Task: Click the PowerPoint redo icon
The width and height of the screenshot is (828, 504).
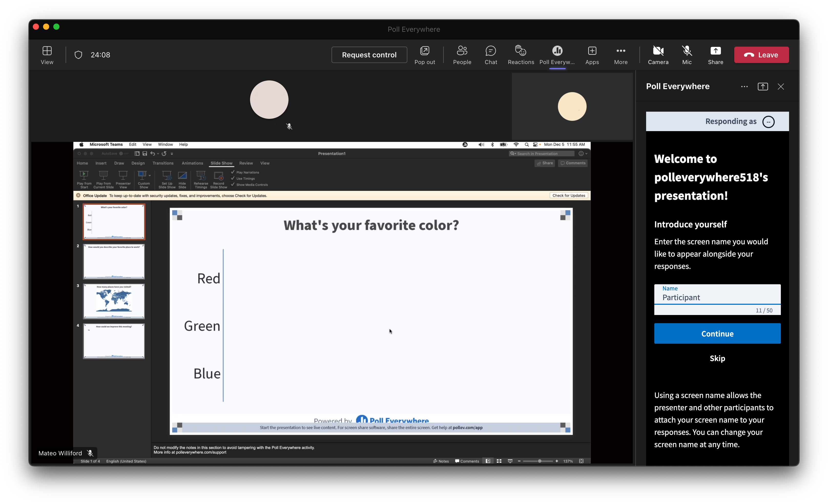Action: click(x=164, y=154)
